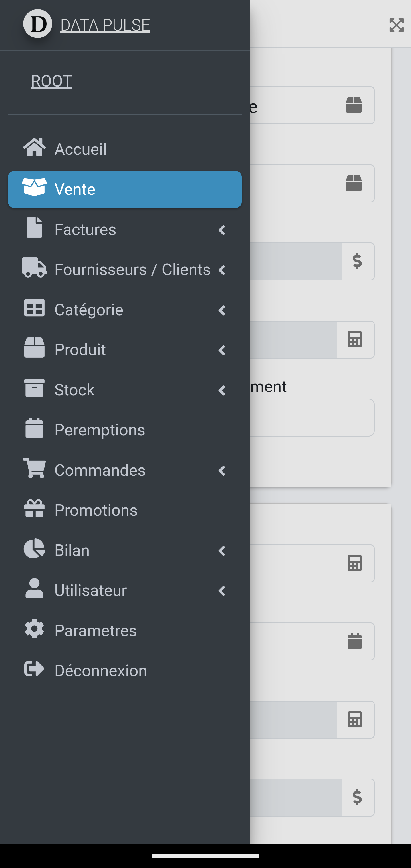Click the house icon beside Accueil
Screen dimensions: 411x868
coord(34,147)
